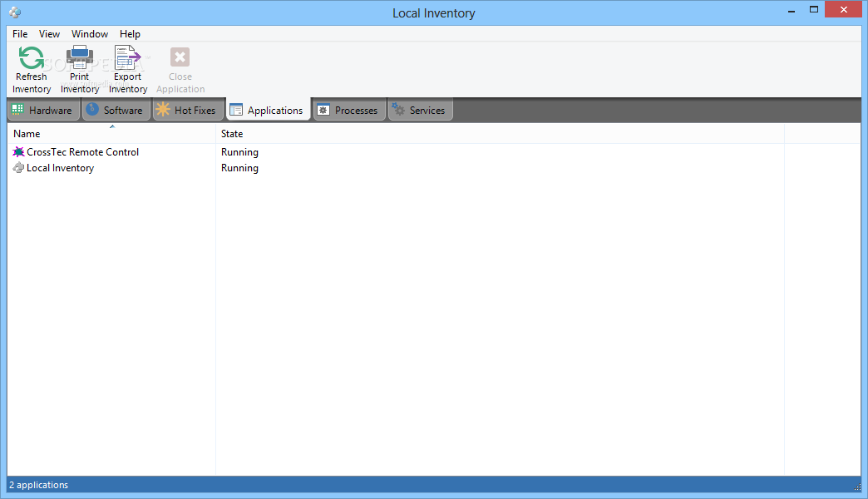Click the State column header

tap(500, 133)
